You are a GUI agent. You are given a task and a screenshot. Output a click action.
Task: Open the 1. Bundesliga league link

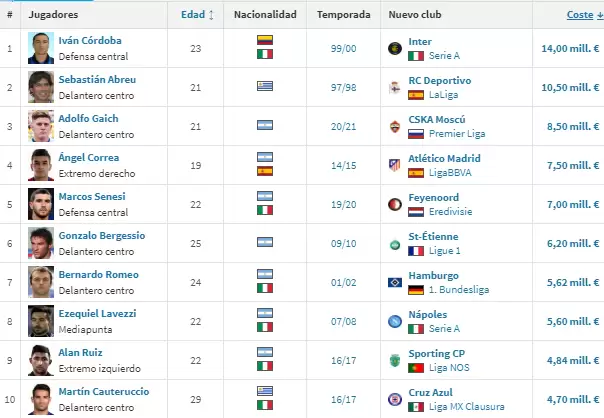(457, 289)
